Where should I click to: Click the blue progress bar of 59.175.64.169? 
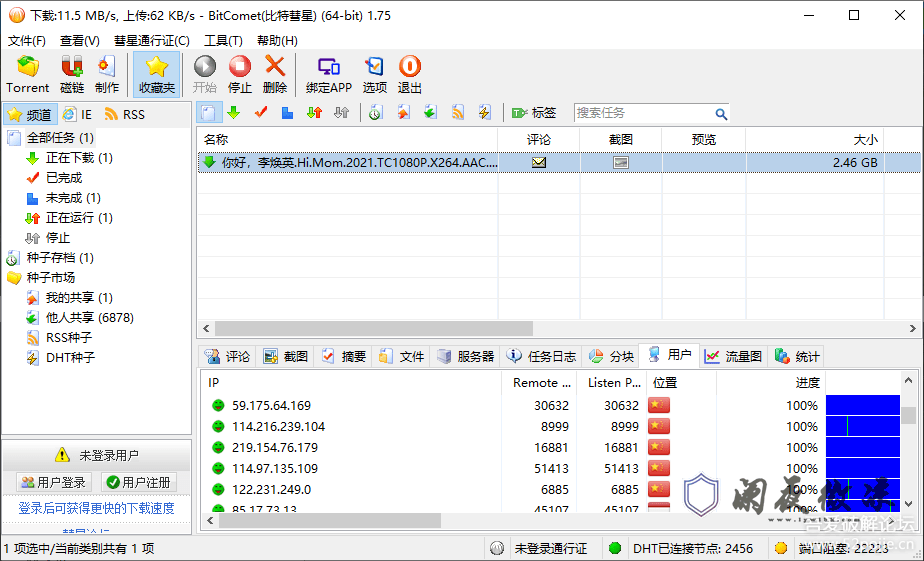[862, 406]
